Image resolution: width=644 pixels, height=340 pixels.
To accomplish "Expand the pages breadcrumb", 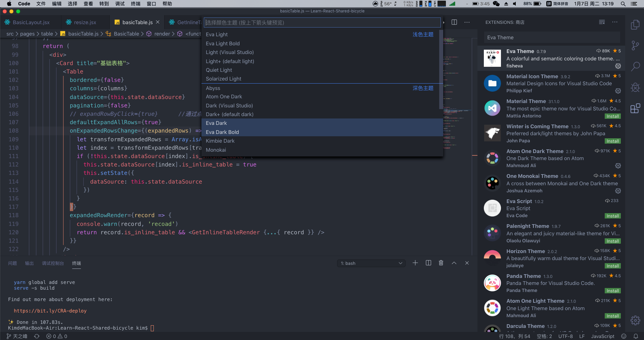I will [27, 34].
